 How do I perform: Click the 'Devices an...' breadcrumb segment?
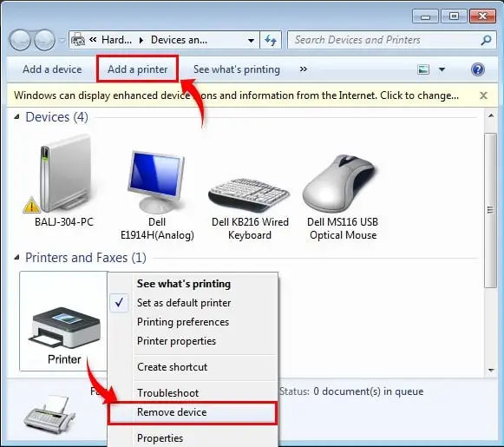[179, 40]
